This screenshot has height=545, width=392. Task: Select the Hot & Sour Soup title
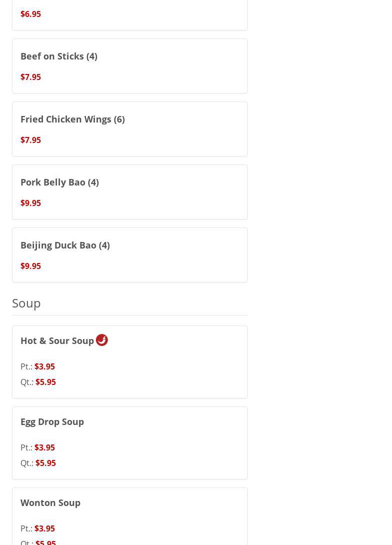click(57, 340)
